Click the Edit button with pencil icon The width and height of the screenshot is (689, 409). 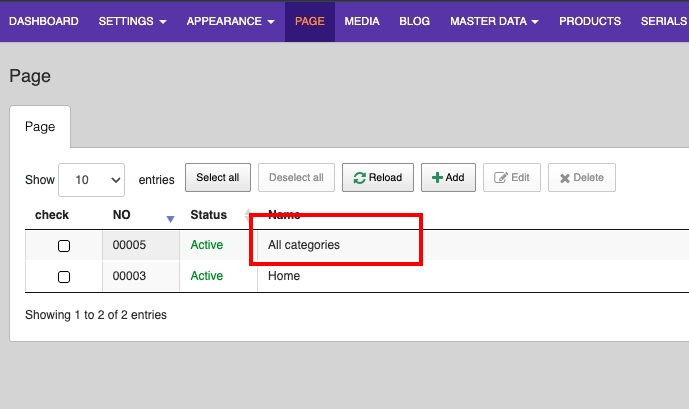511,178
